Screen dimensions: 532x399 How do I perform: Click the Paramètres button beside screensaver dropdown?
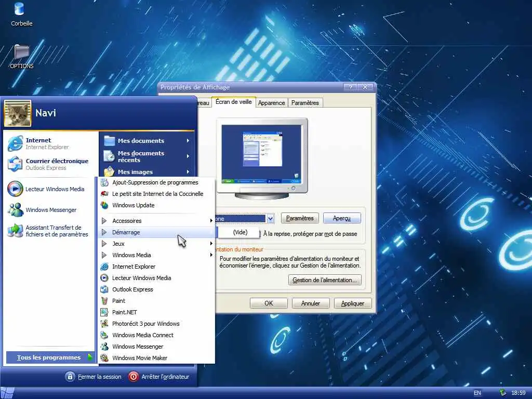[300, 218]
